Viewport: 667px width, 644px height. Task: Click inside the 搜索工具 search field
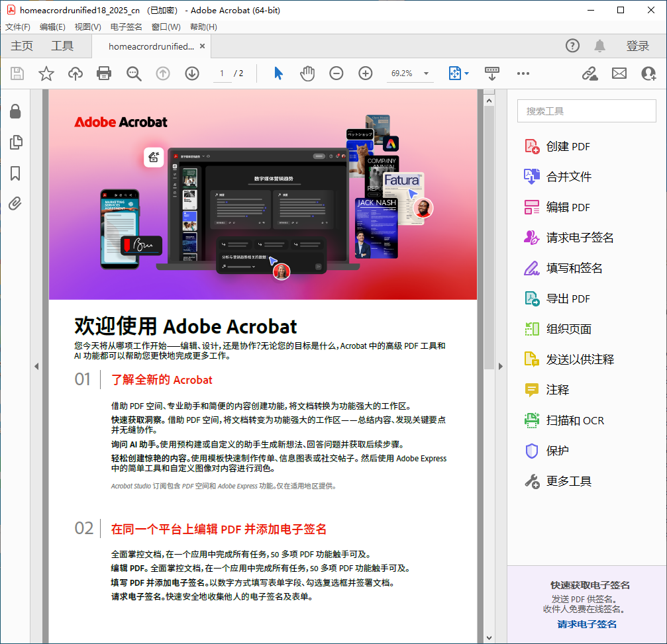pos(586,111)
